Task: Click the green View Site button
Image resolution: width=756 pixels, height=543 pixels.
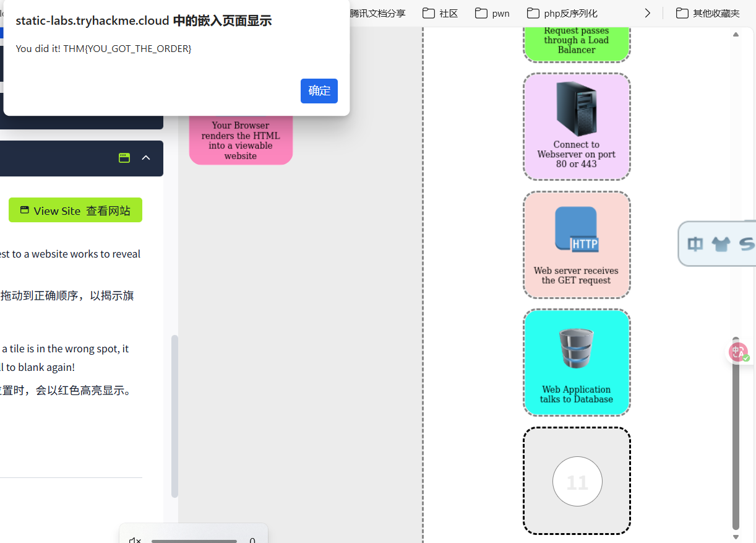Action: [x=75, y=211]
